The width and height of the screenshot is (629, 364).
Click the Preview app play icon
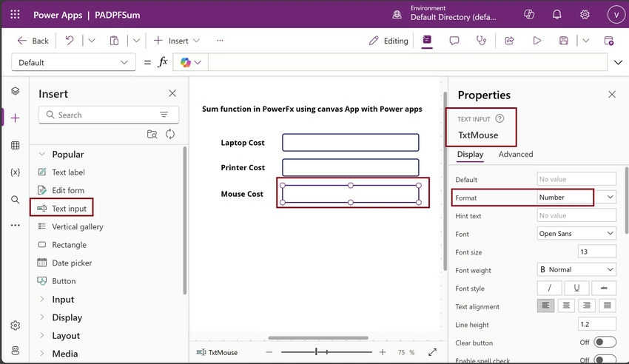coord(536,41)
